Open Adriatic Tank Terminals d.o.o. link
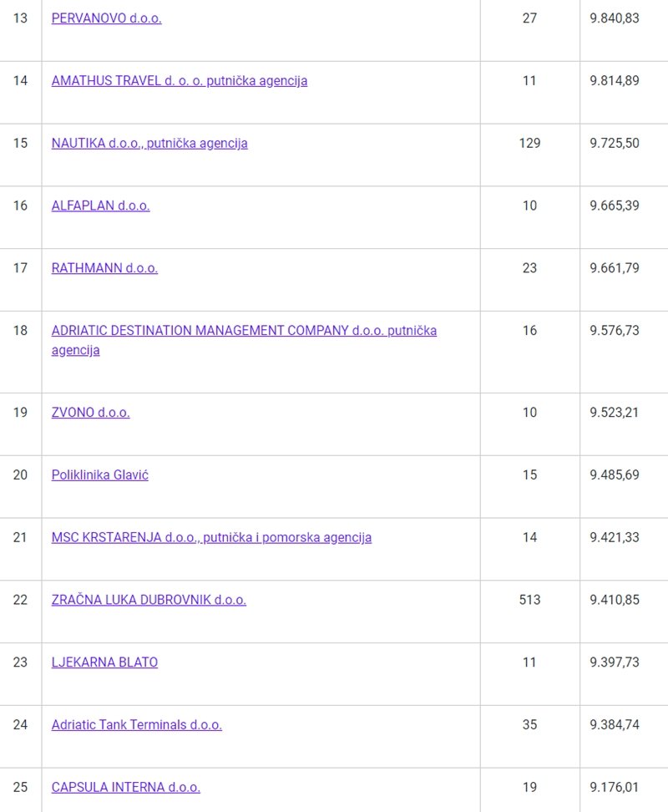Screen dimensions: 668x812 click(136, 725)
